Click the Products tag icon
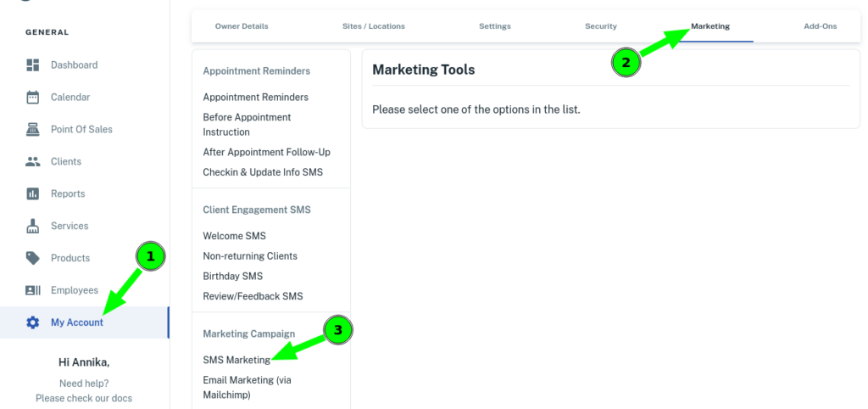The width and height of the screenshot is (868, 409). tap(33, 259)
